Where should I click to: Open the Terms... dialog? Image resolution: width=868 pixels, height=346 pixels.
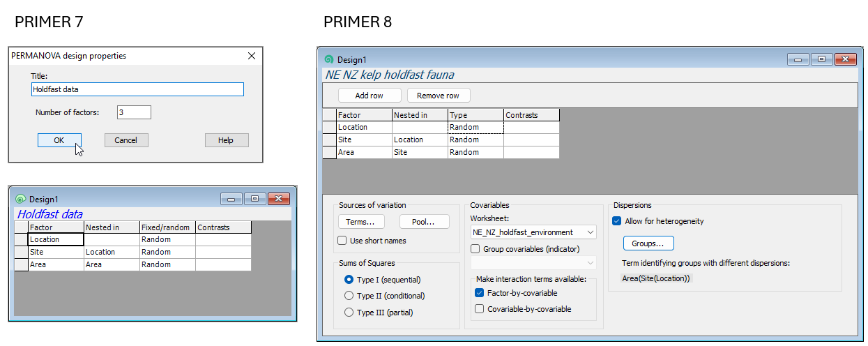point(360,222)
